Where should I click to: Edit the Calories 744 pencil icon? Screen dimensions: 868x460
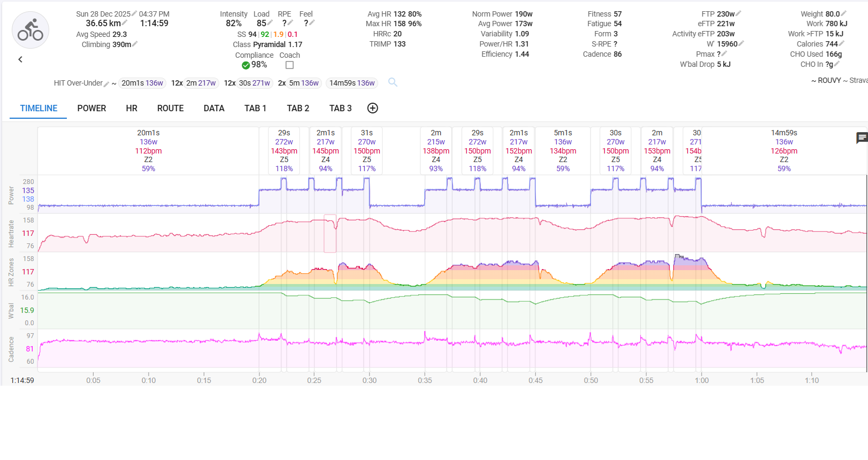[841, 44]
